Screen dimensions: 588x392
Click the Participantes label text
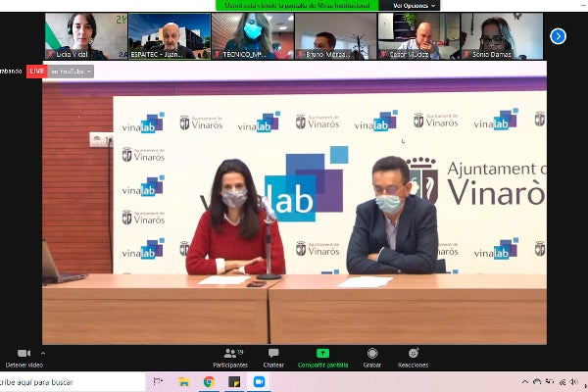click(x=230, y=365)
